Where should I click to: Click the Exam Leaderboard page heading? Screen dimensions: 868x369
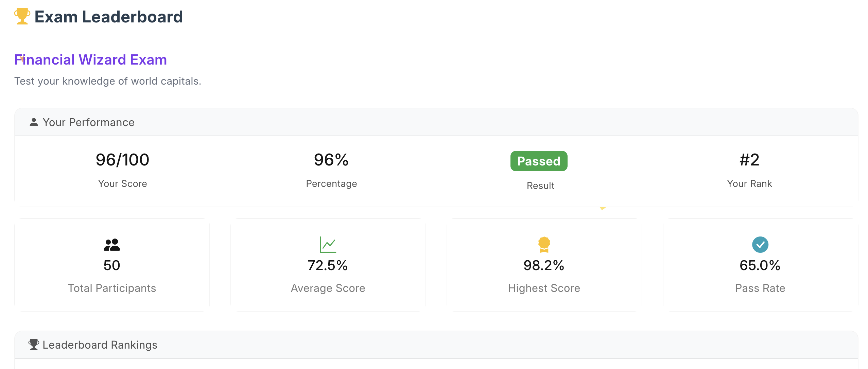pyautogui.click(x=108, y=17)
